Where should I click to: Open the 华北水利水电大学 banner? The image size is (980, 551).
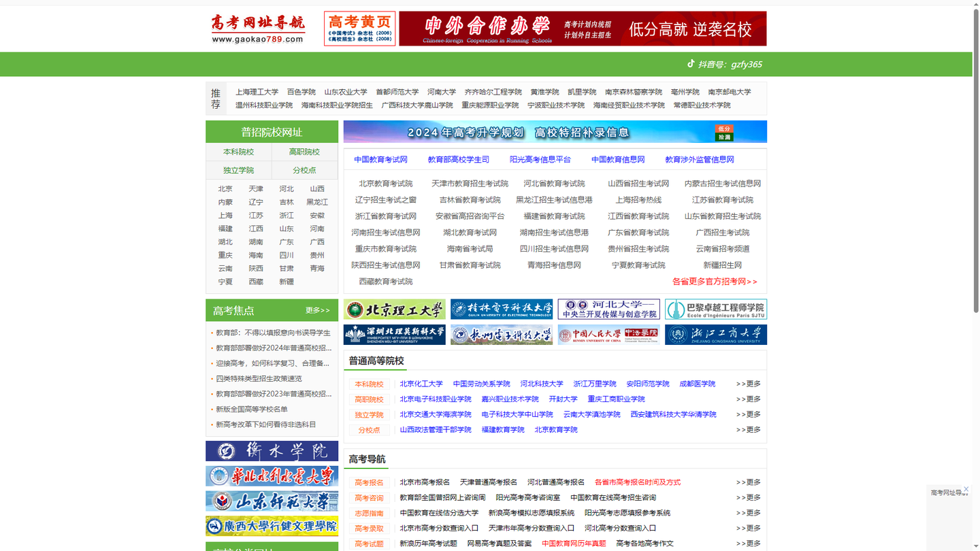(272, 476)
